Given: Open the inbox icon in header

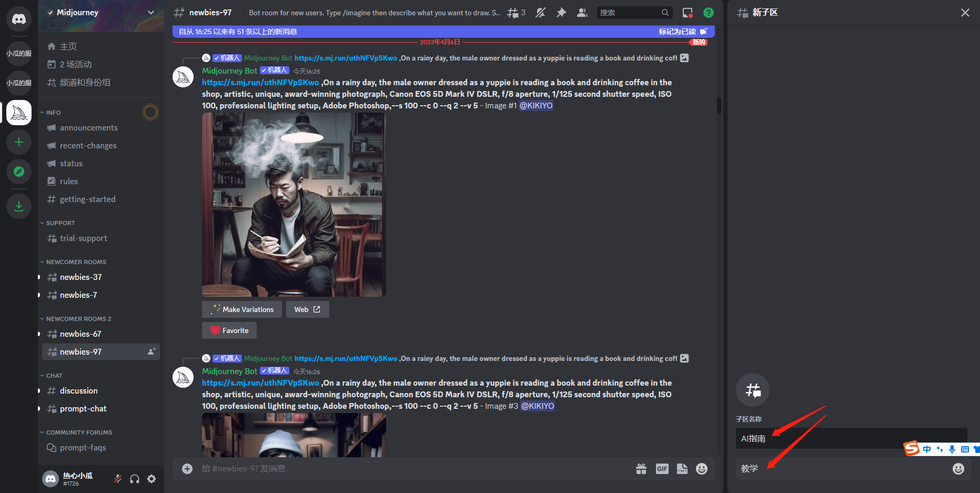Looking at the screenshot, I should (x=688, y=13).
